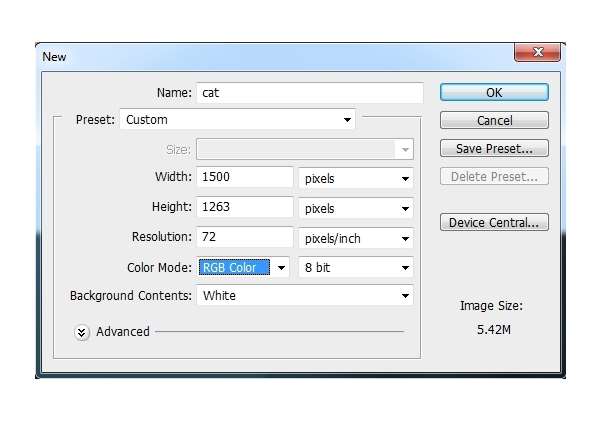Click Save Preset button
Viewport: 600px width, 421px height.
tap(494, 149)
